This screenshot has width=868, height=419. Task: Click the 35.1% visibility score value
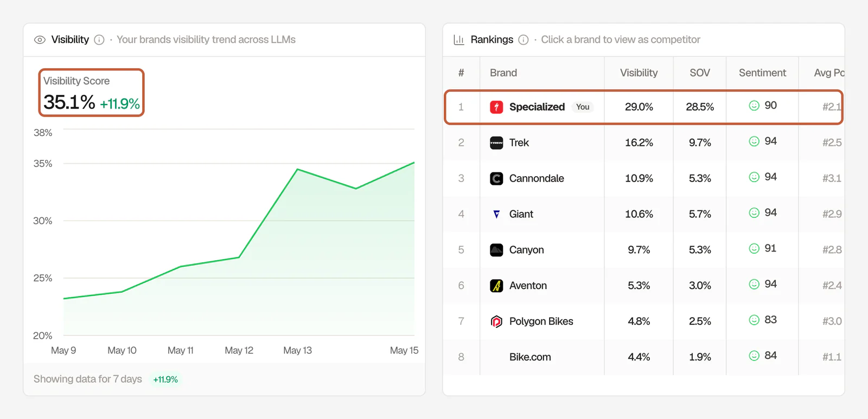tap(69, 102)
